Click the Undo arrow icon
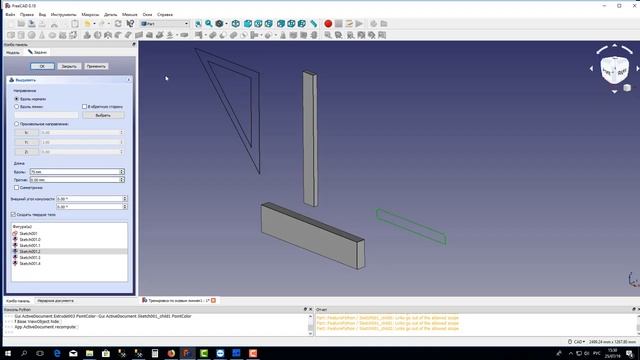This screenshot has height=360, width=640. tap(87, 24)
